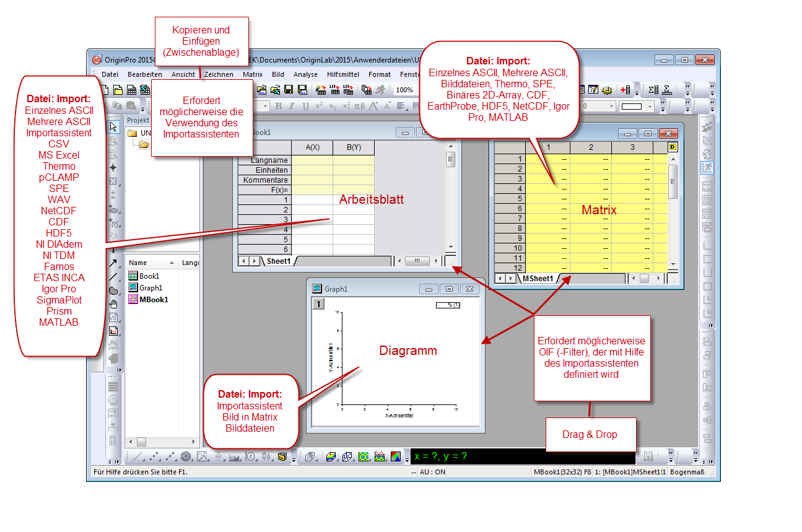Toggle Greek alphabet text button
This screenshot has height=532, width=802.
(x=359, y=106)
